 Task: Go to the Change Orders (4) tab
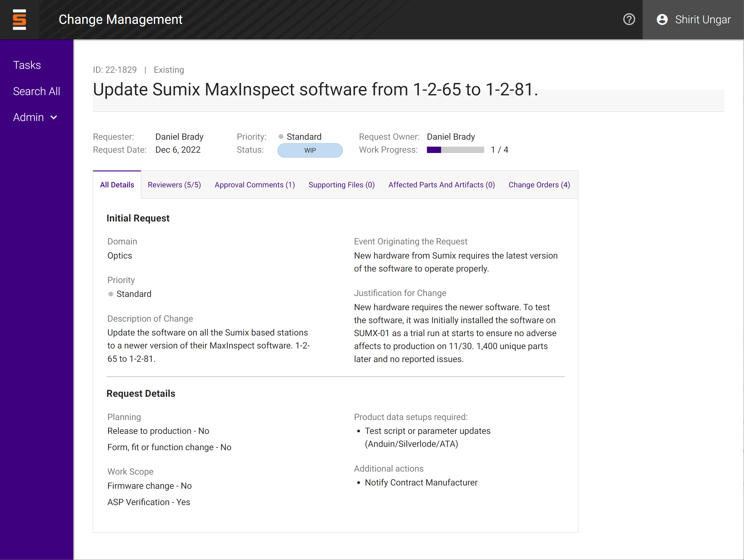coord(539,185)
